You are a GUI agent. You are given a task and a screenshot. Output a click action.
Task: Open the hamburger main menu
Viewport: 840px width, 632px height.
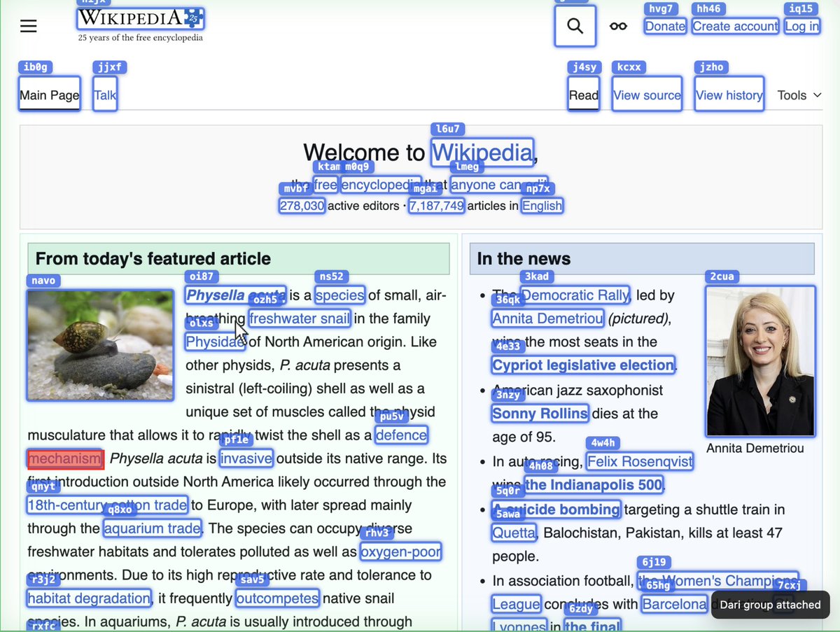point(28,27)
